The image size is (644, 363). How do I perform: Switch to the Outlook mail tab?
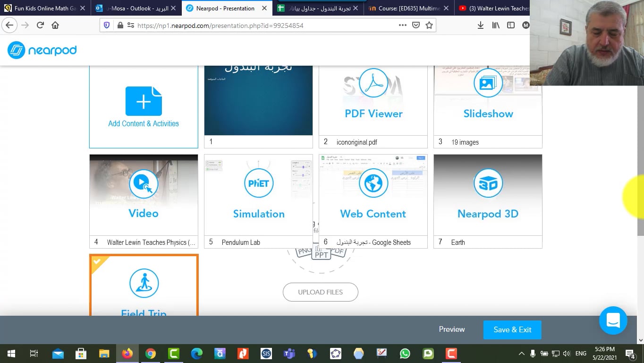(x=136, y=8)
